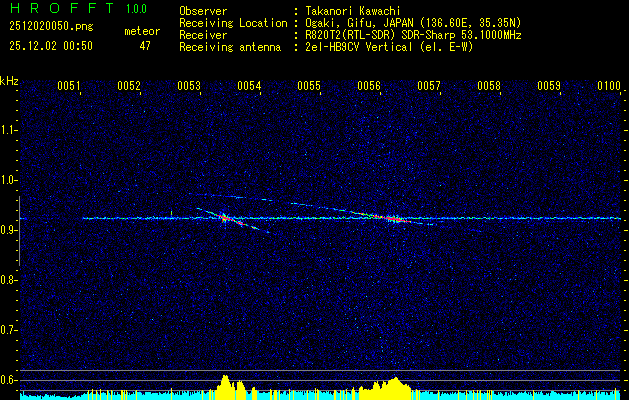
Task: Click the observer name Takanori Kawachi
Action: click(353, 11)
